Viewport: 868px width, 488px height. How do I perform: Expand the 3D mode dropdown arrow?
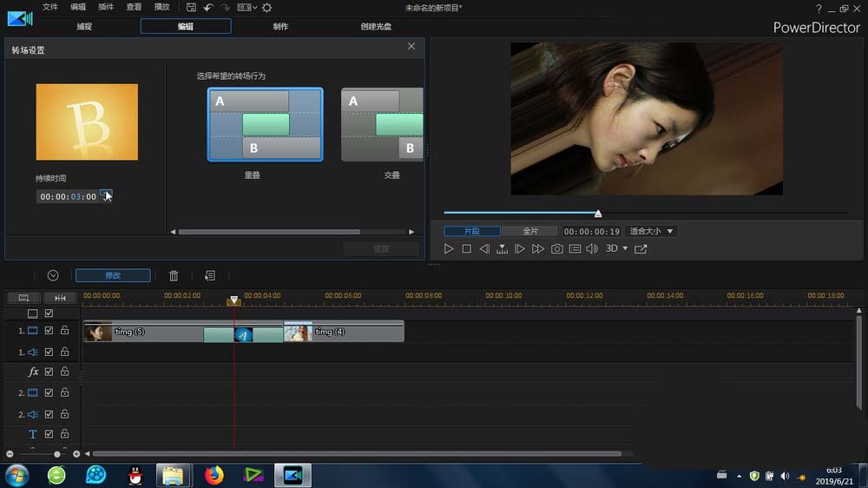(x=625, y=249)
